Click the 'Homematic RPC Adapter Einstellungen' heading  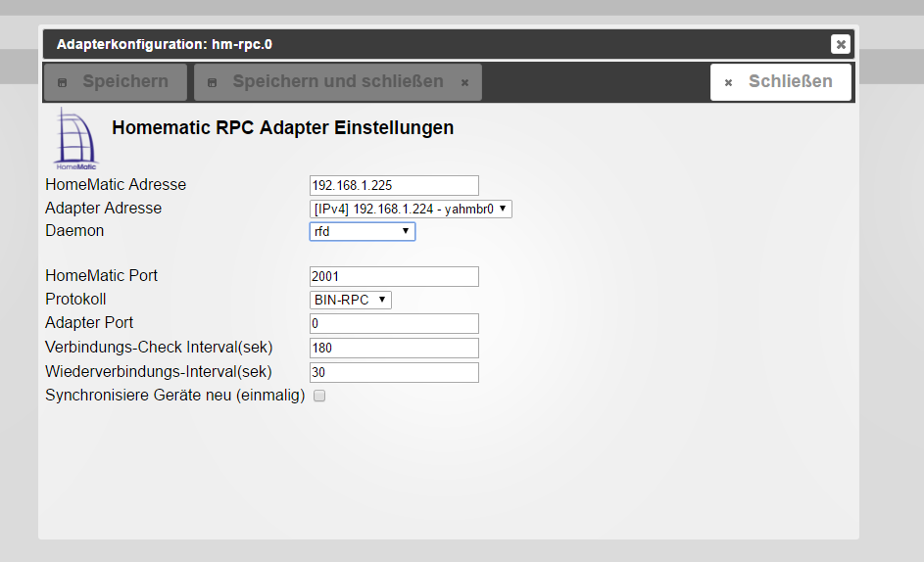coord(282,128)
